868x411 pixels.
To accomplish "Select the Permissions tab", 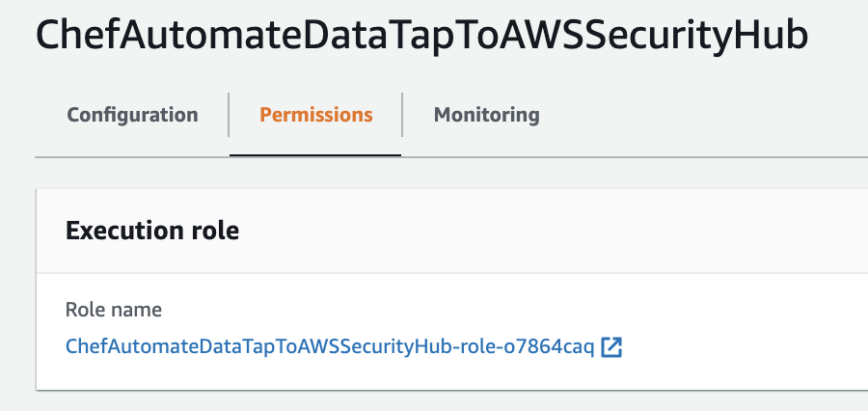I will point(315,115).
